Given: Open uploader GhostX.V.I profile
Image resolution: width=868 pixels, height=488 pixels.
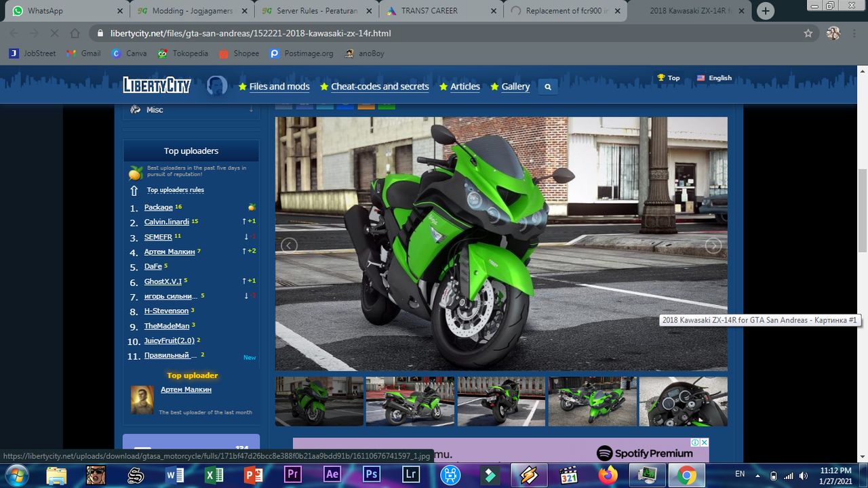Looking at the screenshot, I should [x=163, y=282].
